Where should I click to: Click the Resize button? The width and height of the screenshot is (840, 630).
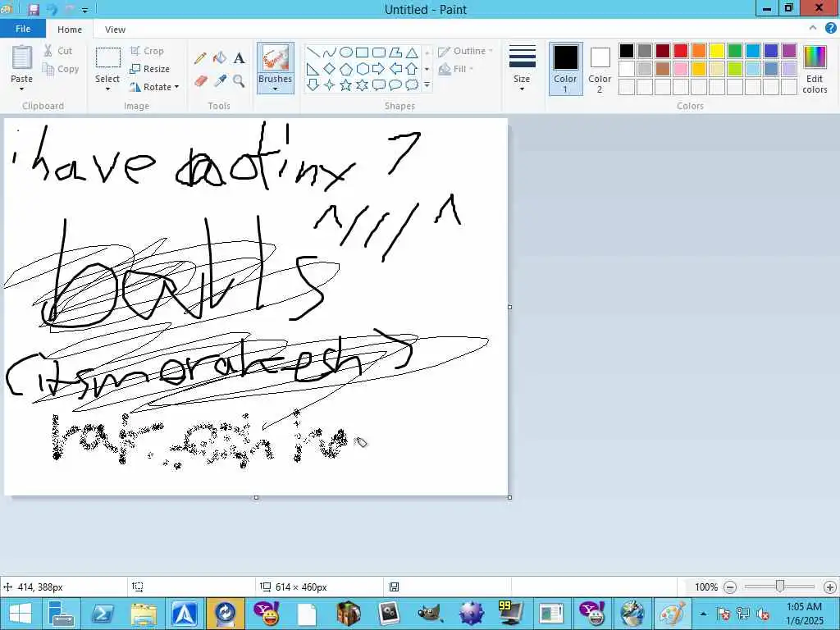click(150, 69)
